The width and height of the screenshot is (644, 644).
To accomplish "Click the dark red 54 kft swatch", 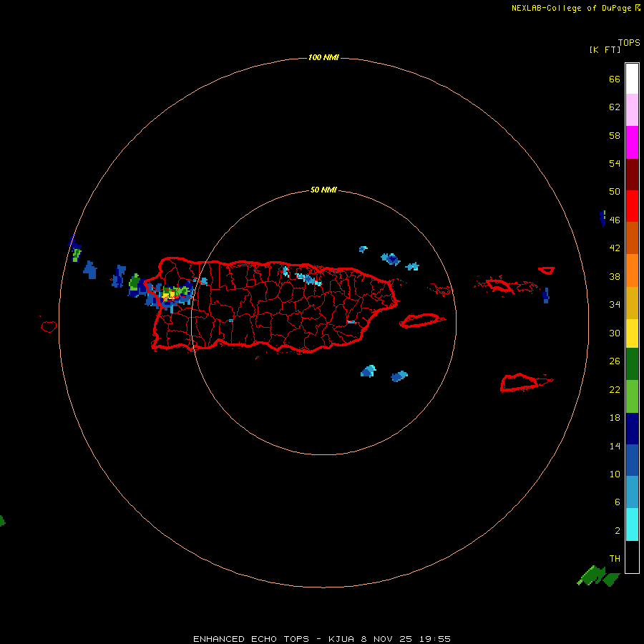I will (632, 174).
